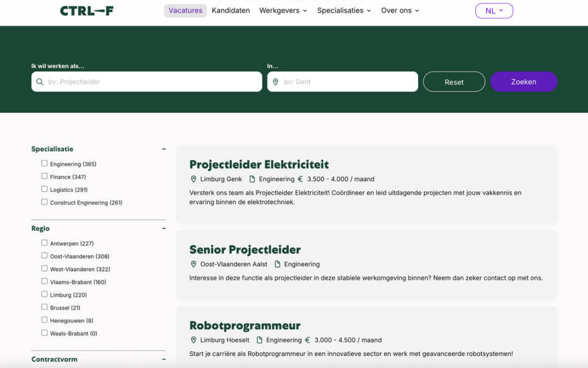Check the Logistics (291) checkbox
Viewport: 588px width, 368px height.
click(x=44, y=189)
